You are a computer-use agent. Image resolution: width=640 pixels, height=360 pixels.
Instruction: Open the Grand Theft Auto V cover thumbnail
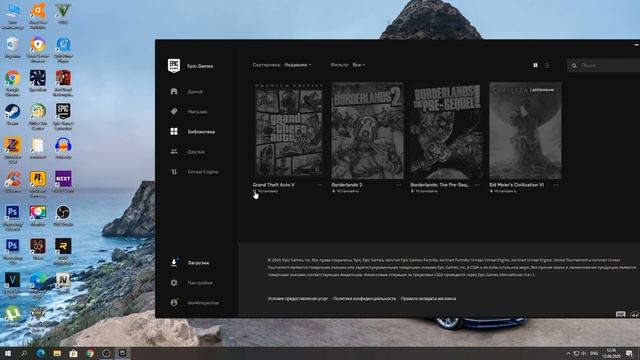coord(289,131)
